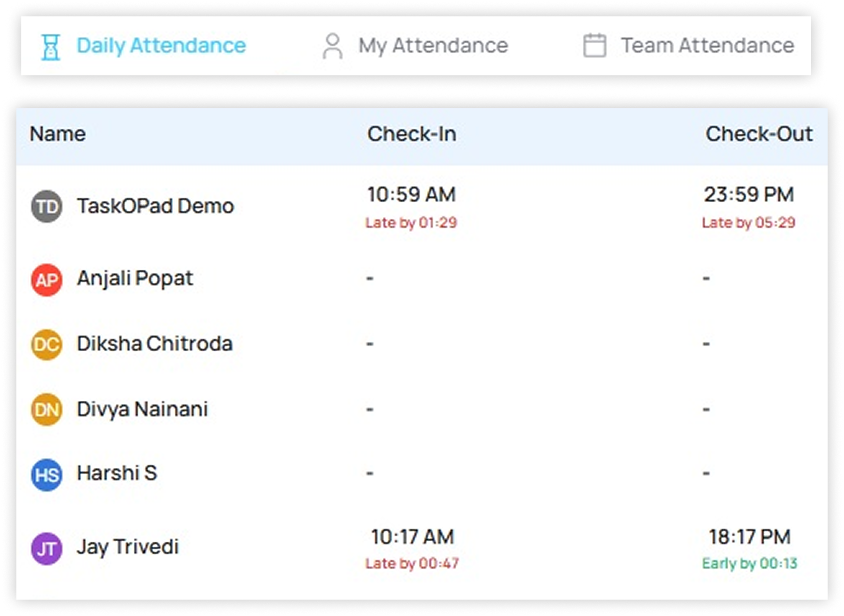Click the My Attendance person icon
Screen dimensions: 844x616
pos(332,46)
